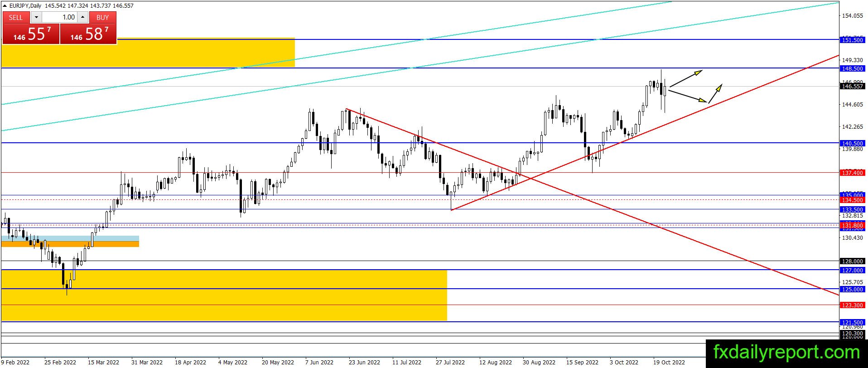Screen dimensions: 868x368
Task: Open the fxdailyreport.com watermark link
Action: [786, 353]
